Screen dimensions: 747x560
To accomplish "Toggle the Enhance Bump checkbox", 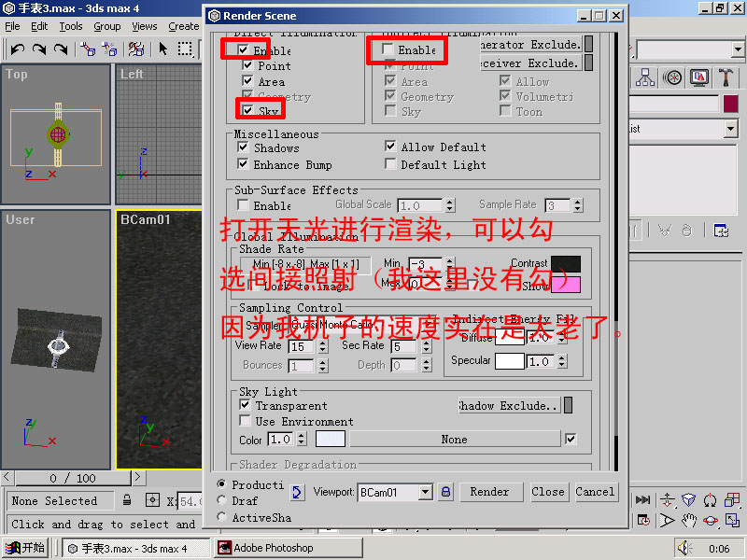I will tap(243, 164).
